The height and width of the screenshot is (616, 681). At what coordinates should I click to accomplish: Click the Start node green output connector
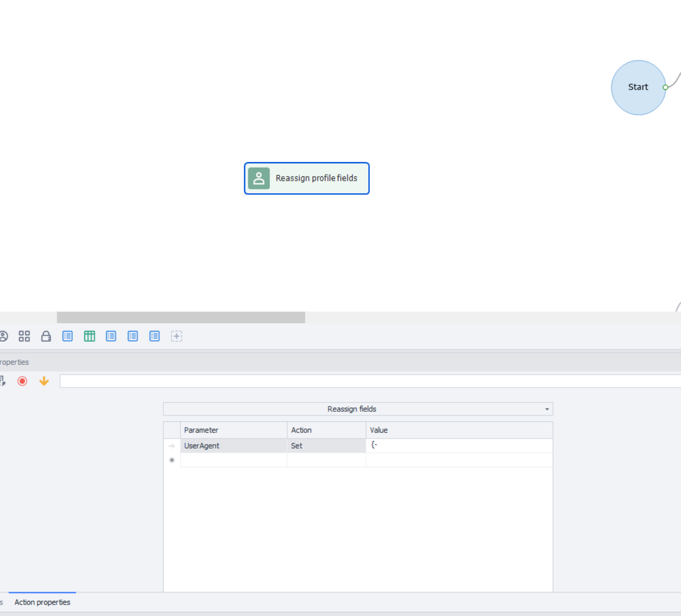click(665, 87)
